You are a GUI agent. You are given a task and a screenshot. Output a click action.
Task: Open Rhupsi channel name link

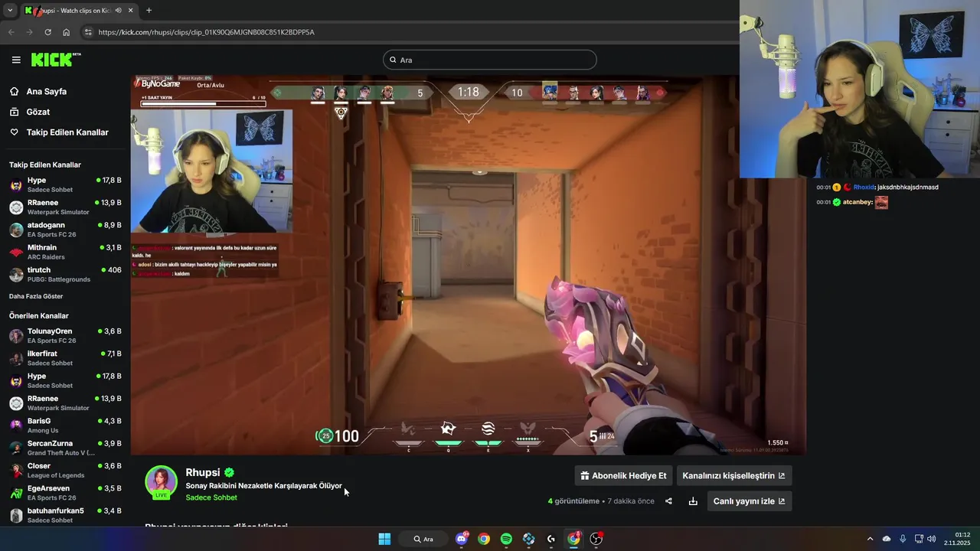[x=203, y=472]
